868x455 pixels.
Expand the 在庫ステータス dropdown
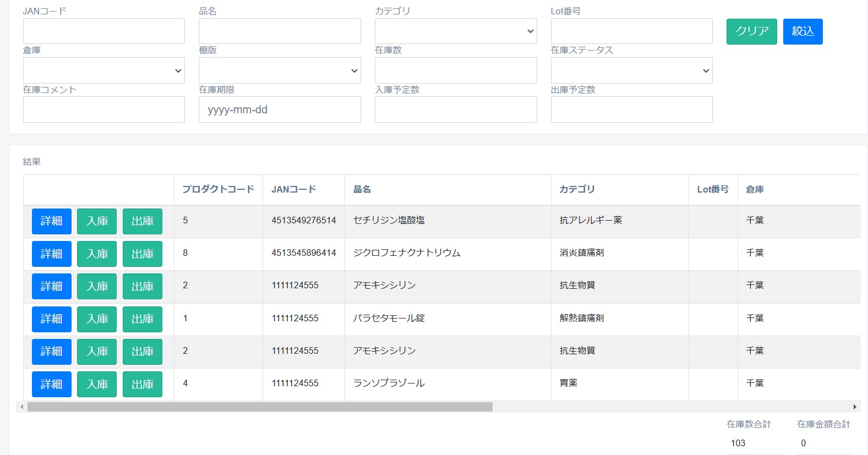pos(631,70)
